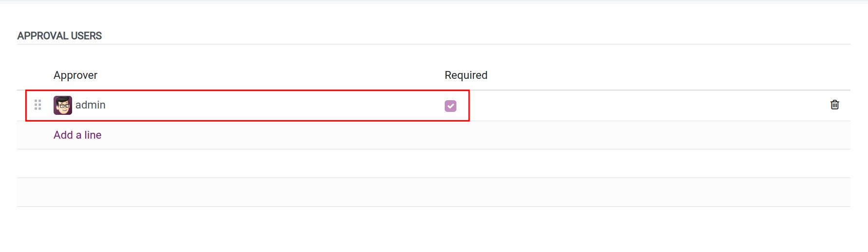Click the admin user avatar picture
The image size is (868, 252).
[63, 106]
